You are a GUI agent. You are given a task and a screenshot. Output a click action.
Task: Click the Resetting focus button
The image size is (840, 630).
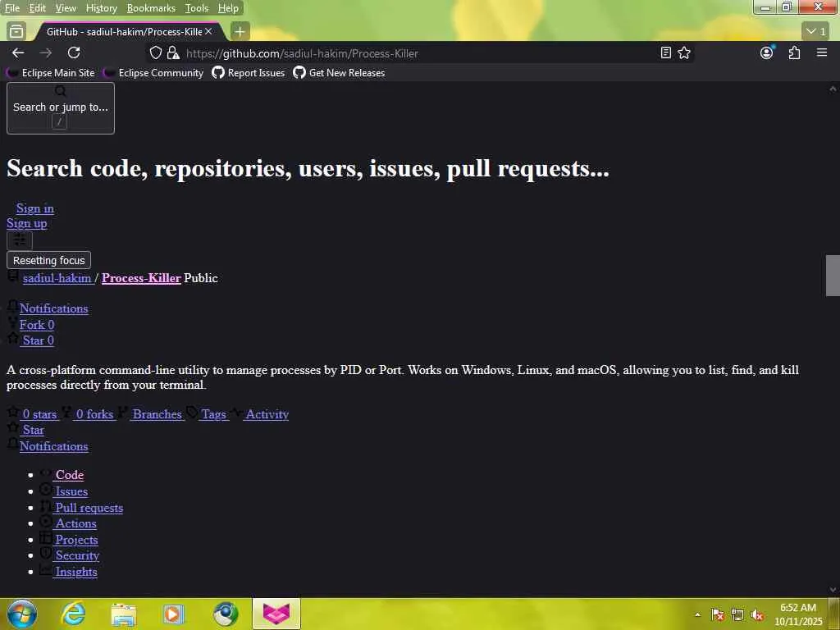point(48,260)
